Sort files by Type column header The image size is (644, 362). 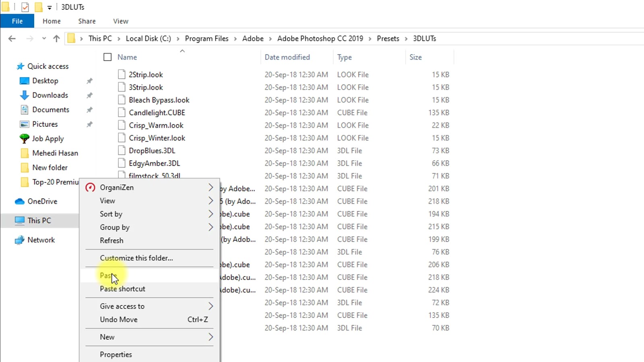[345, 57]
